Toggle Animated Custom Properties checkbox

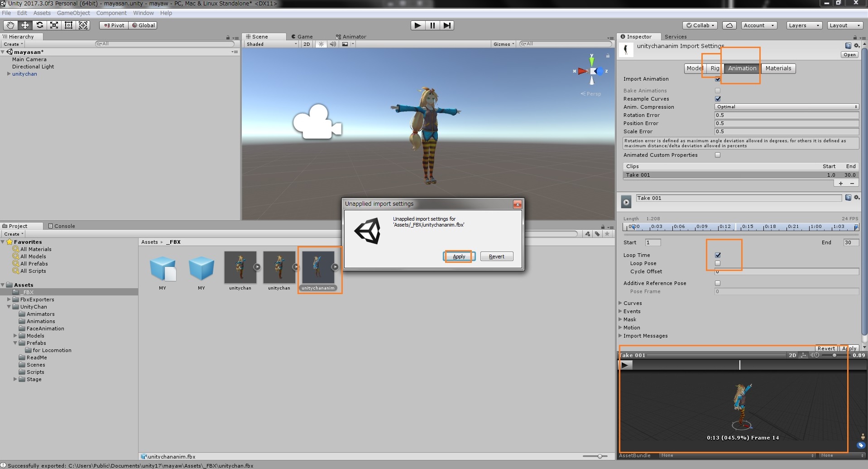[x=718, y=155]
